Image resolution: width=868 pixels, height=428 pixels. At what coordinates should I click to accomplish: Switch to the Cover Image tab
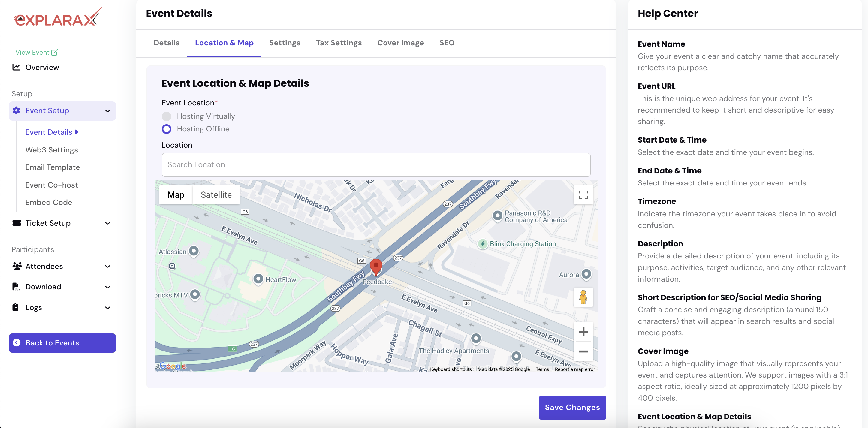(x=400, y=43)
